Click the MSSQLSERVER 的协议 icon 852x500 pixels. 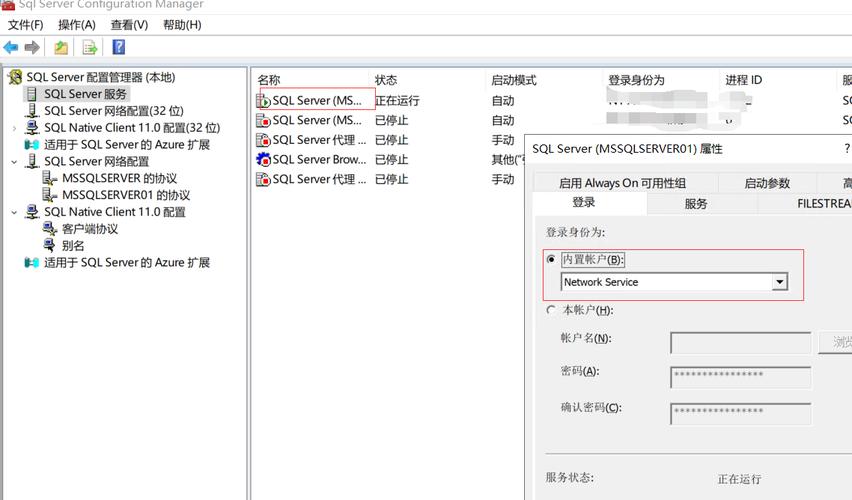(x=50, y=178)
